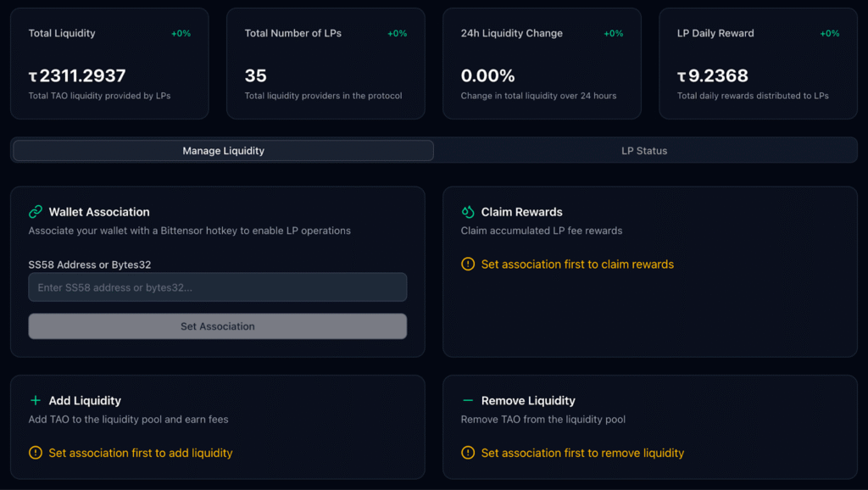Click the 'Set association first to claim rewards' message
Image resolution: width=868 pixels, height=490 pixels.
pos(577,264)
